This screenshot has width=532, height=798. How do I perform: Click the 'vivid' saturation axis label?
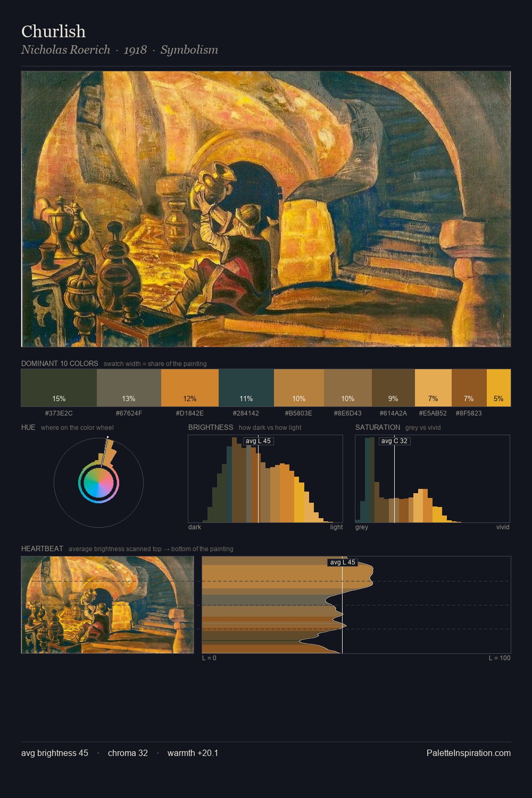tap(503, 527)
